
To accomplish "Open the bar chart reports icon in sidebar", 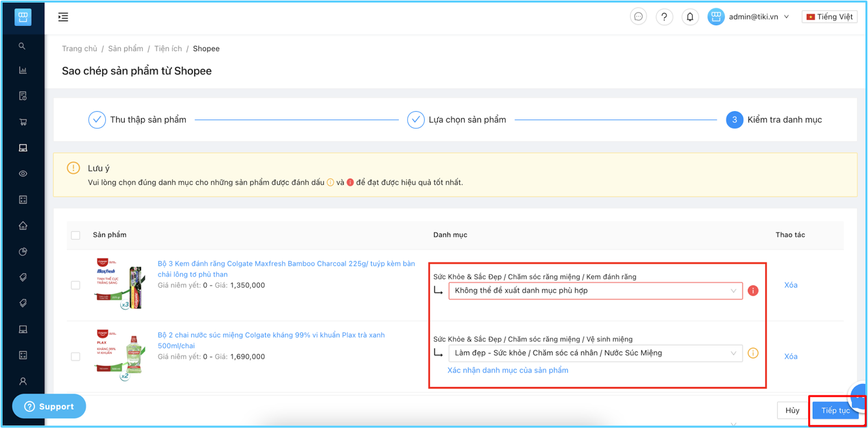I will (x=23, y=70).
